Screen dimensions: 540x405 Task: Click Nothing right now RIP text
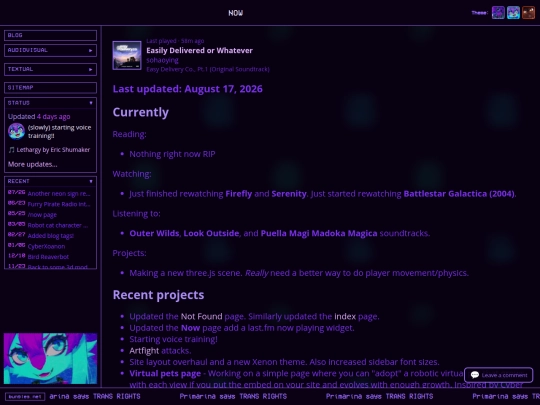[x=172, y=154]
